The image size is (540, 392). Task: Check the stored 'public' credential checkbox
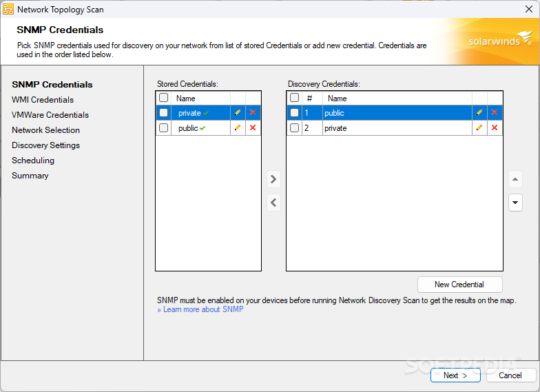(x=164, y=128)
